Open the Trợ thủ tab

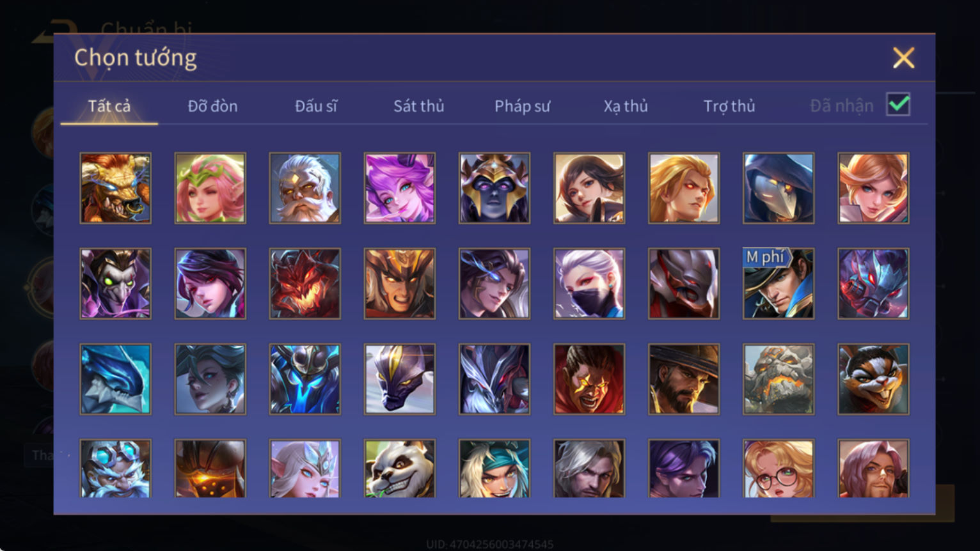point(729,106)
